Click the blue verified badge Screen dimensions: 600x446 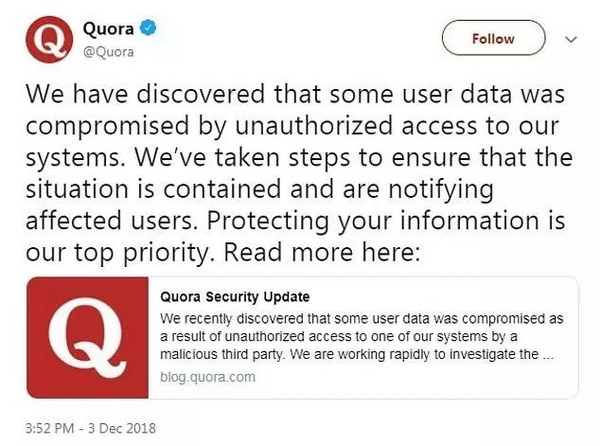[x=147, y=28]
